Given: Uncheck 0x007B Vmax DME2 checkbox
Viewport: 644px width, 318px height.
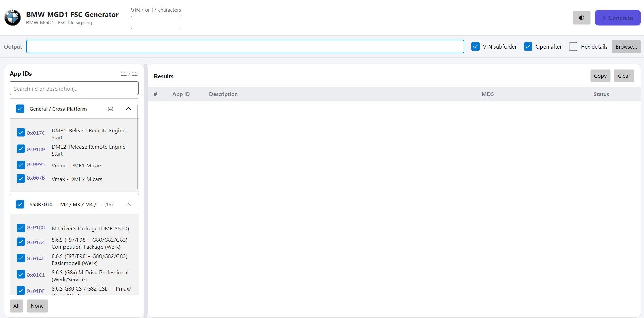Looking at the screenshot, I should coord(21,178).
